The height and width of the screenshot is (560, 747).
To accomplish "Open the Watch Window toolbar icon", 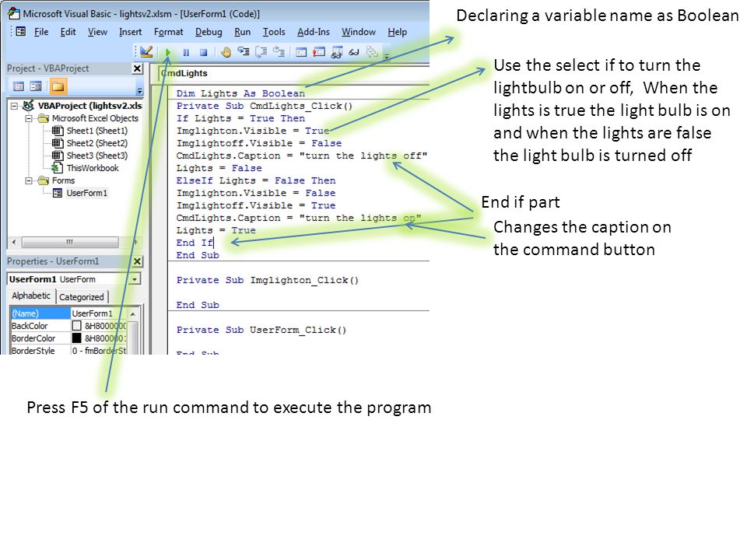I will [x=337, y=52].
